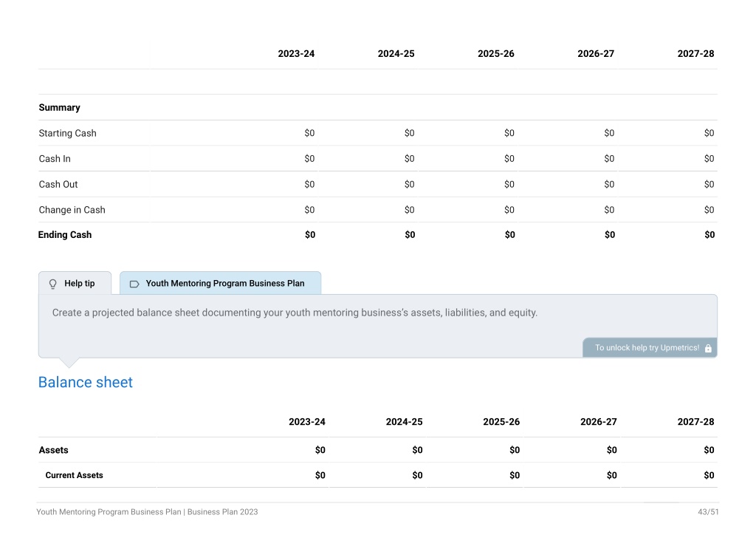Click Ending Cash value for 2027-28
The height and width of the screenshot is (535, 756).
(709, 235)
